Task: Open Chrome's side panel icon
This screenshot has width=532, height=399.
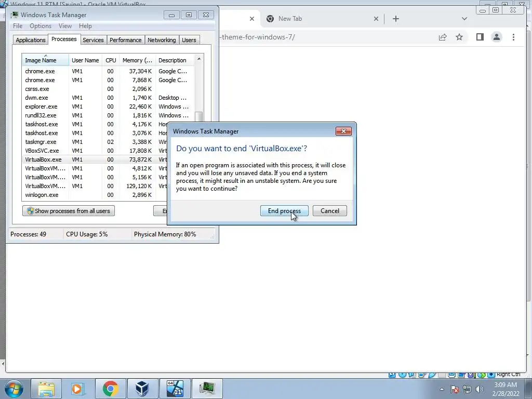Action: [x=480, y=37]
